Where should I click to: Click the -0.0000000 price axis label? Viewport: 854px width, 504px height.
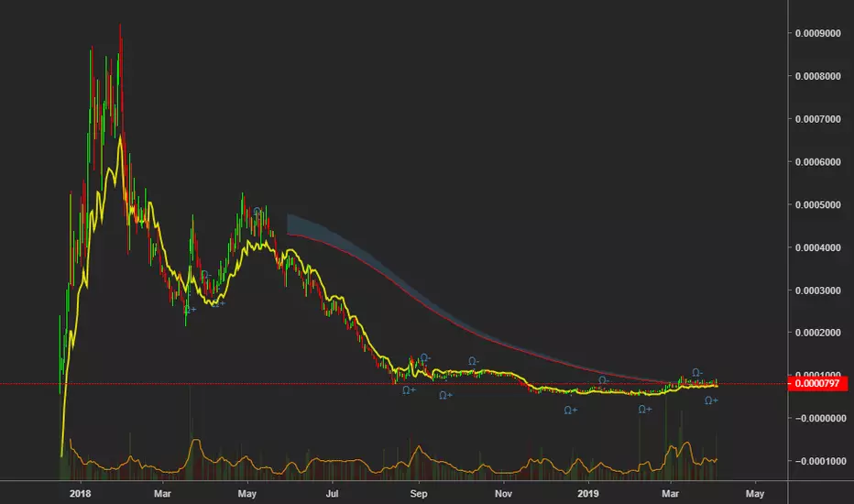tap(820, 419)
